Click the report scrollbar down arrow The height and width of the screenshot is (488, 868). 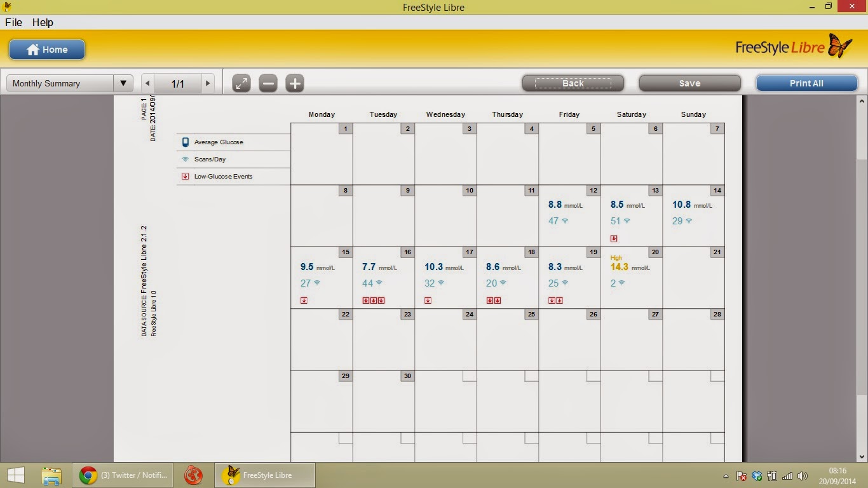pyautogui.click(x=862, y=456)
